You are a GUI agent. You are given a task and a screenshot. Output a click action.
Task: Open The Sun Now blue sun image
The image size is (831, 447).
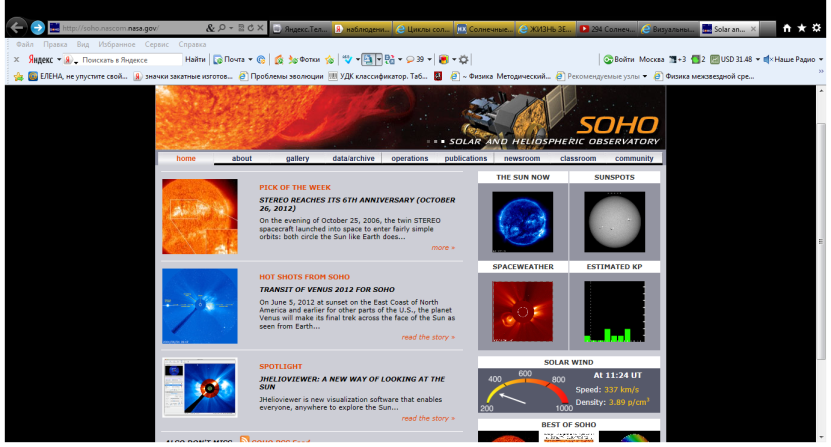(x=523, y=222)
